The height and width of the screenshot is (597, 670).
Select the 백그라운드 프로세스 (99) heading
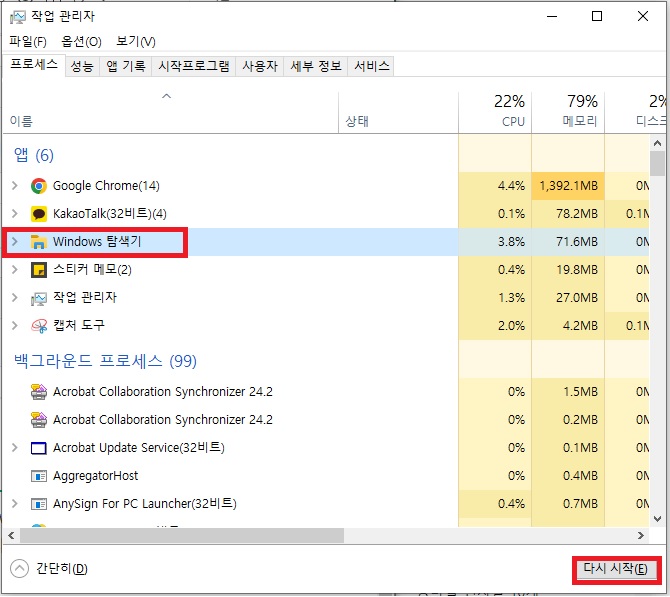click(x=105, y=362)
